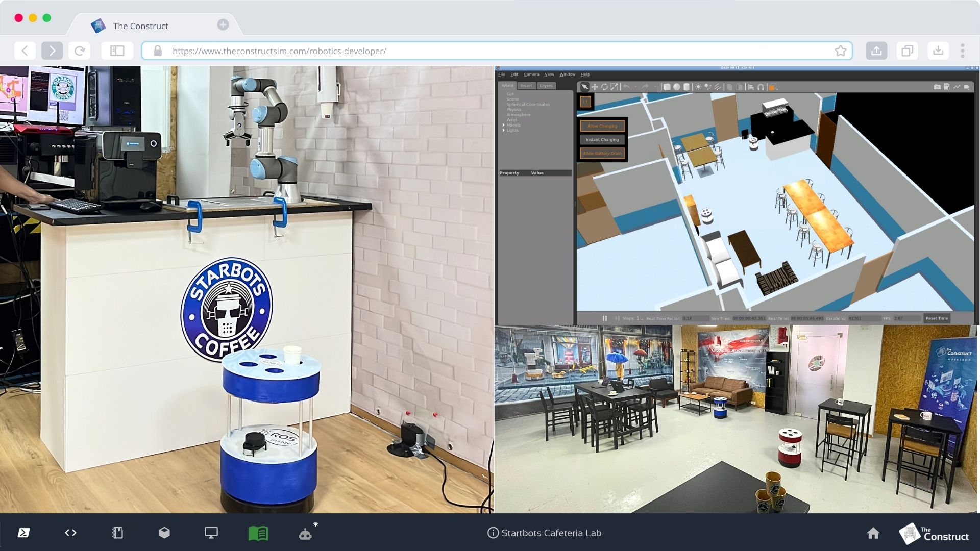Select the arrow selection tool in Gazebo

point(584,87)
